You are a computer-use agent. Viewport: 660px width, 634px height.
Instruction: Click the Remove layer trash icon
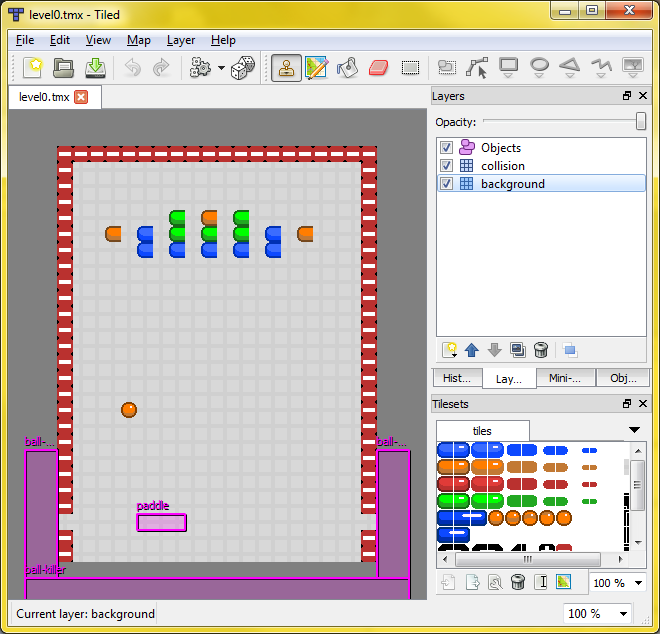click(x=541, y=350)
